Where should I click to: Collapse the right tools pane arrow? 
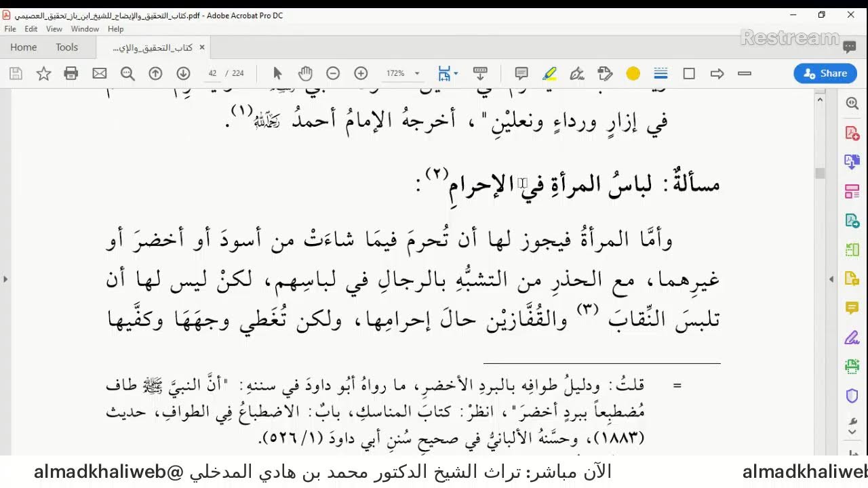832,279
